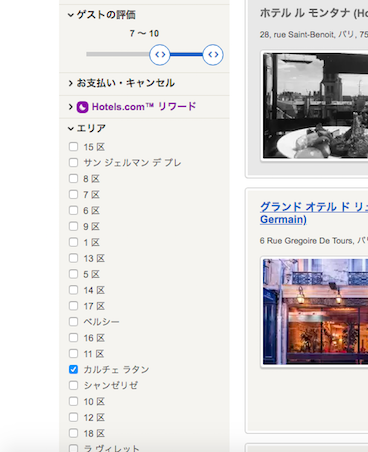The height and width of the screenshot is (452, 368).
Task: Check the 9 区 area checkbox
Action: pyautogui.click(x=73, y=226)
